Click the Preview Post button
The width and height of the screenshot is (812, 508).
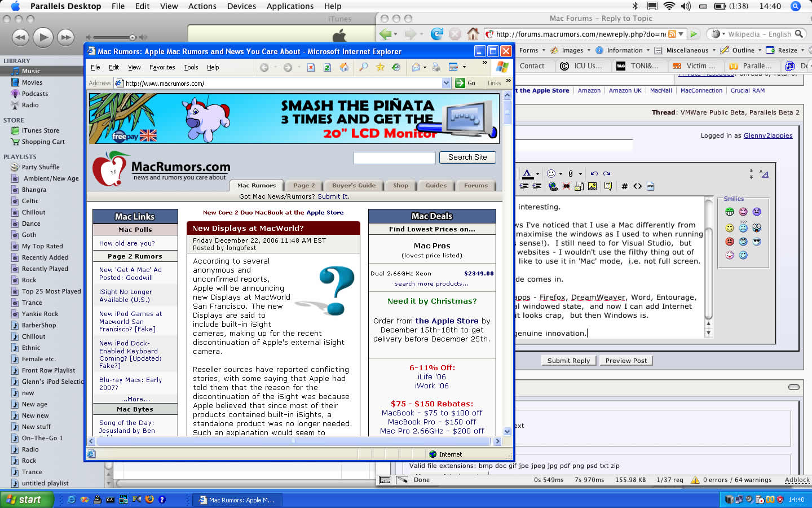pyautogui.click(x=626, y=361)
